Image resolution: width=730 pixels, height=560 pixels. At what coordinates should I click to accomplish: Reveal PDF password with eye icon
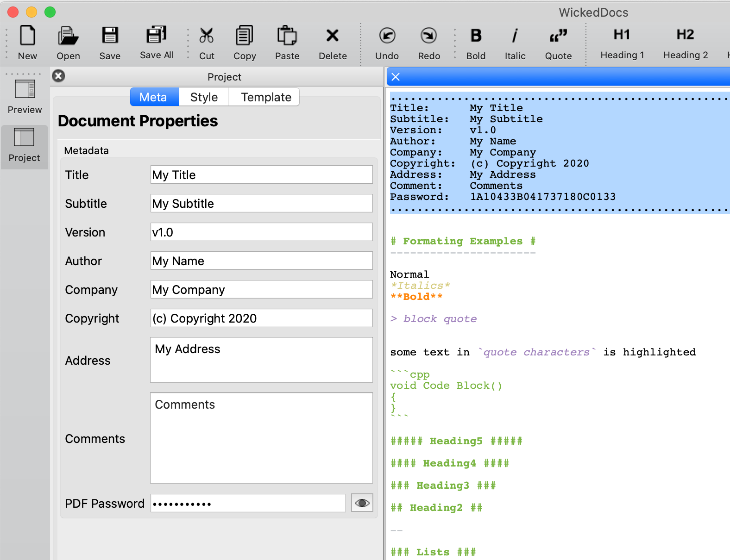(362, 503)
